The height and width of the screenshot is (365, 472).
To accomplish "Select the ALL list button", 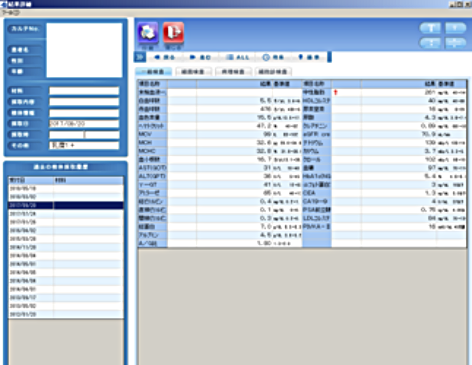I will click(x=237, y=57).
